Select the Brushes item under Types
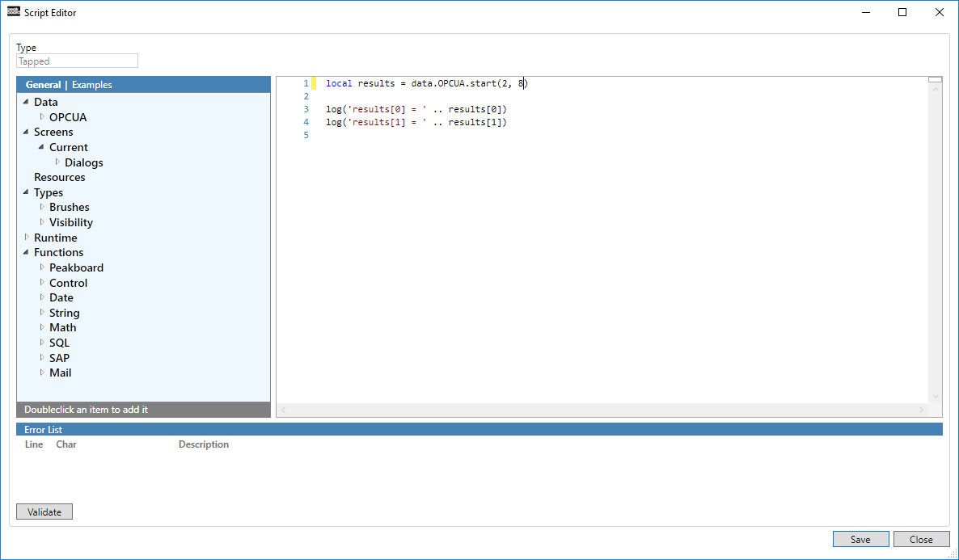This screenshot has width=959, height=560. coord(69,207)
